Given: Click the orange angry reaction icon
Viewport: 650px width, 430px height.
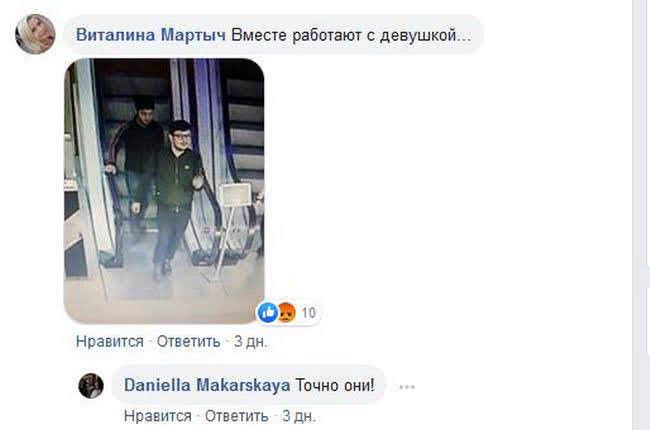Looking at the screenshot, I should click(286, 312).
